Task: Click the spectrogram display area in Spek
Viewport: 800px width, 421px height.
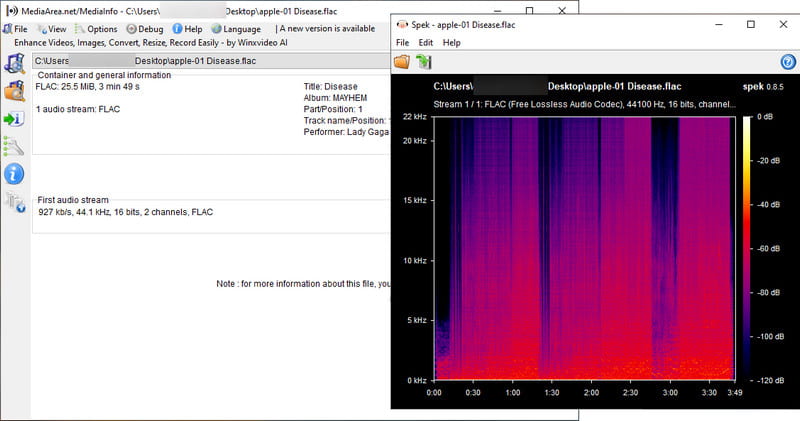Action: (x=584, y=249)
